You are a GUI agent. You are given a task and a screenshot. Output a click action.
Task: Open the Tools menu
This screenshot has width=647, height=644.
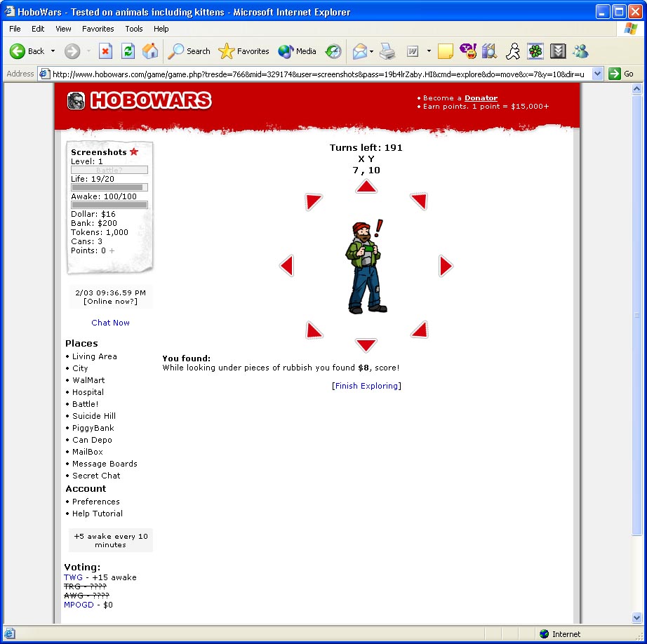(133, 29)
